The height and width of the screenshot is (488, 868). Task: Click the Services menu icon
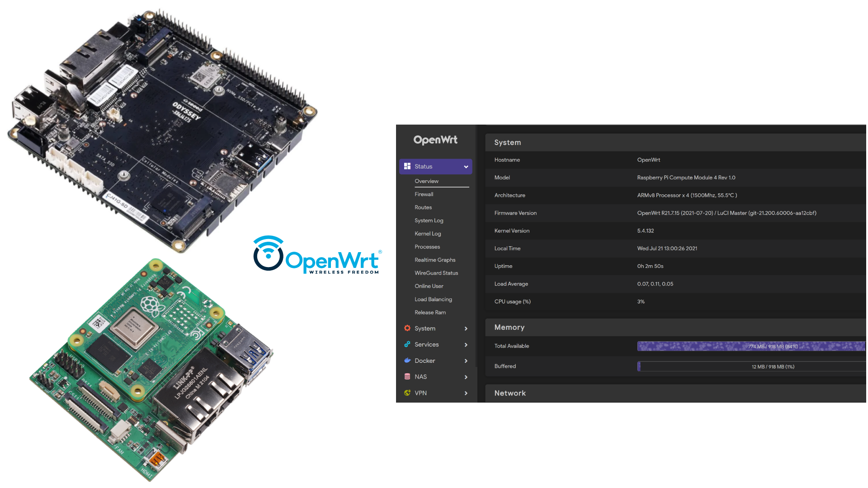[407, 344]
